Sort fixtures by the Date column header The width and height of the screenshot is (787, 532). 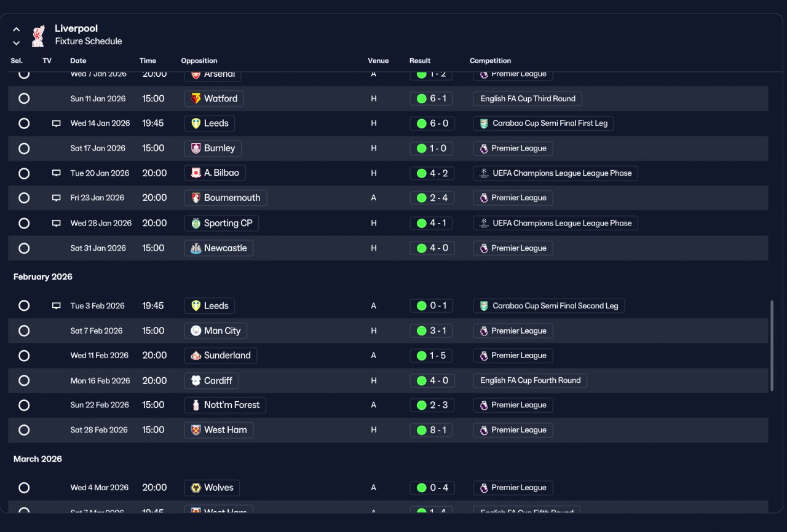pos(78,61)
